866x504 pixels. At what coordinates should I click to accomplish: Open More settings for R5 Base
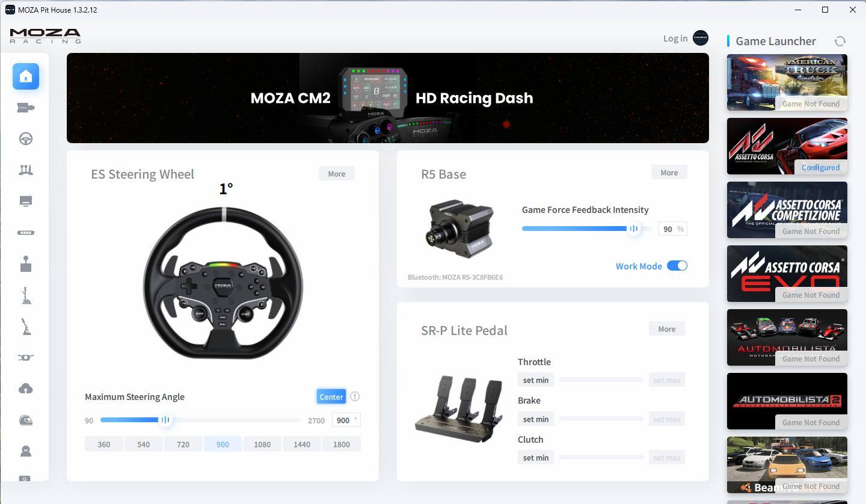(669, 173)
